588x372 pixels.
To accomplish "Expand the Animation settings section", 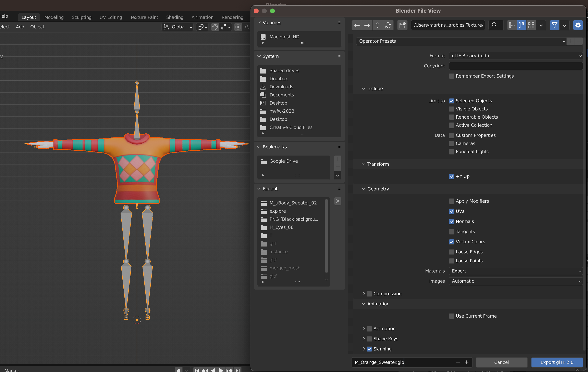I will coord(363,328).
